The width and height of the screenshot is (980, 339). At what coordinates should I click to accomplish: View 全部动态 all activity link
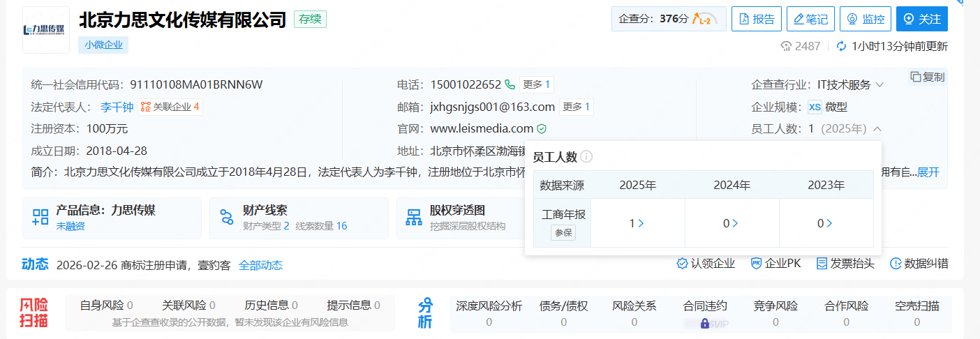point(260,265)
